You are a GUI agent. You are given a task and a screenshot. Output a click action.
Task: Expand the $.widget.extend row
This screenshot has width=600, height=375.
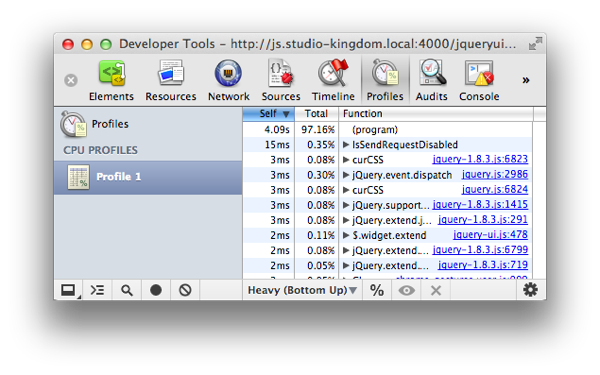point(346,235)
